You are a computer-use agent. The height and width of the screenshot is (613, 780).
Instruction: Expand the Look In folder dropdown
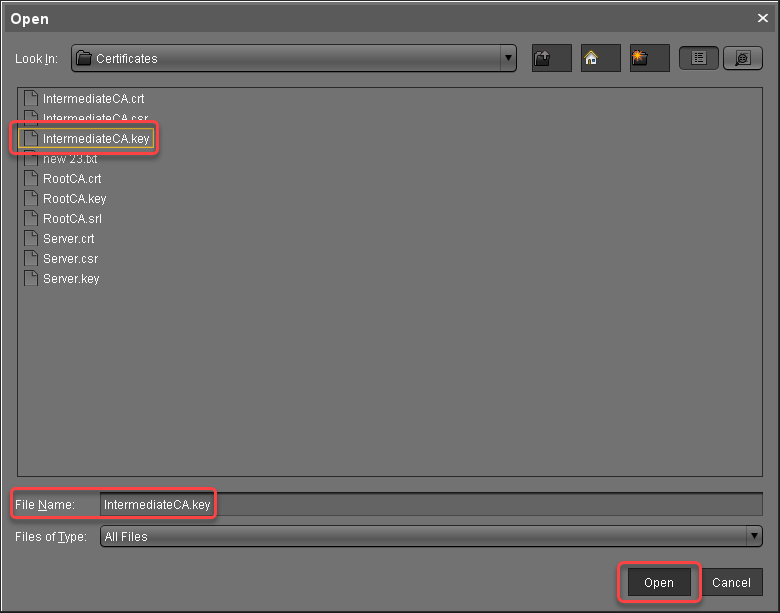click(509, 59)
